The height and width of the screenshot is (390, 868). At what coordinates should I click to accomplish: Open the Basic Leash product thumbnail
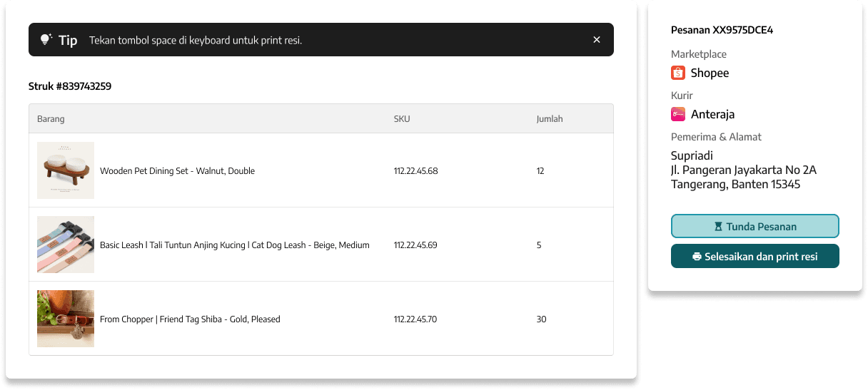(x=66, y=245)
